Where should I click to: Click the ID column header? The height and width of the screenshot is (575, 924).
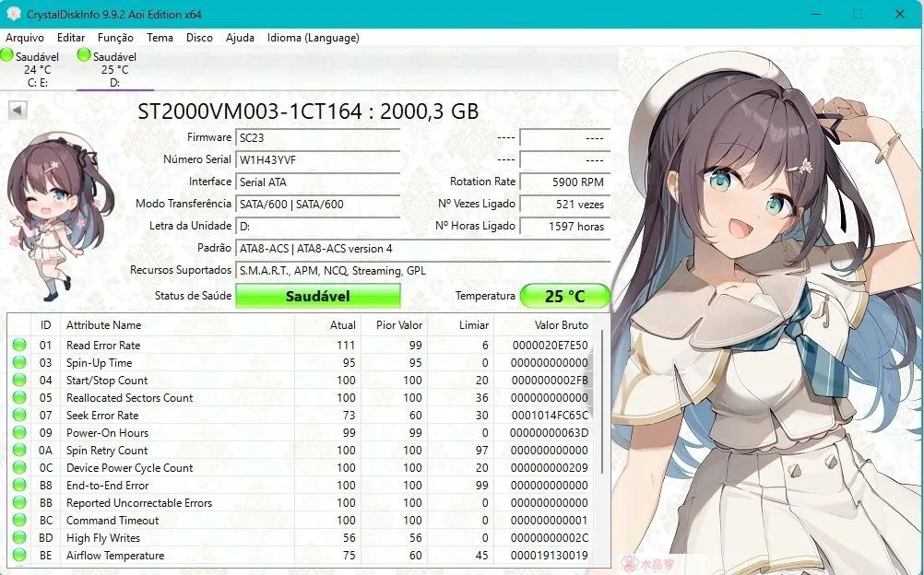tap(45, 325)
